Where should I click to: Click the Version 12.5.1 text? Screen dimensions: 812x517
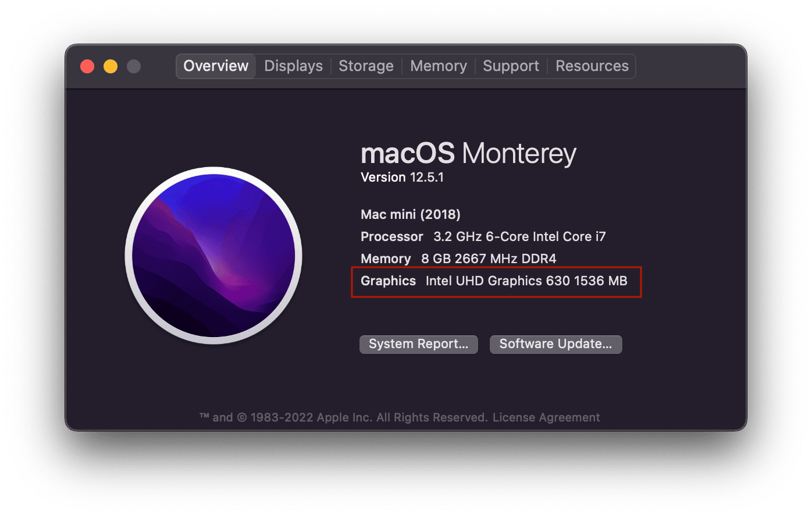coord(402,178)
